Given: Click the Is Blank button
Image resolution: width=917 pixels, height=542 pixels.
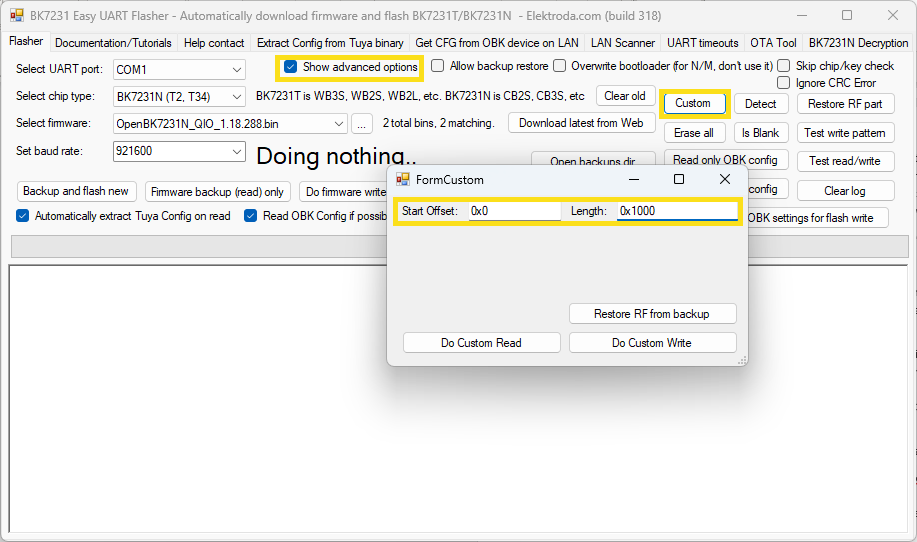Looking at the screenshot, I should tap(761, 133).
